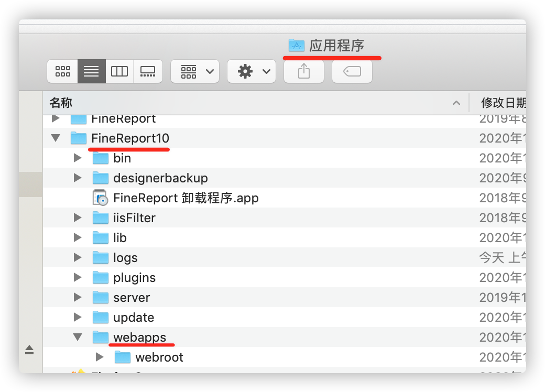This screenshot has height=392, width=545.
Task: Select the bin row name
Action: click(x=122, y=158)
